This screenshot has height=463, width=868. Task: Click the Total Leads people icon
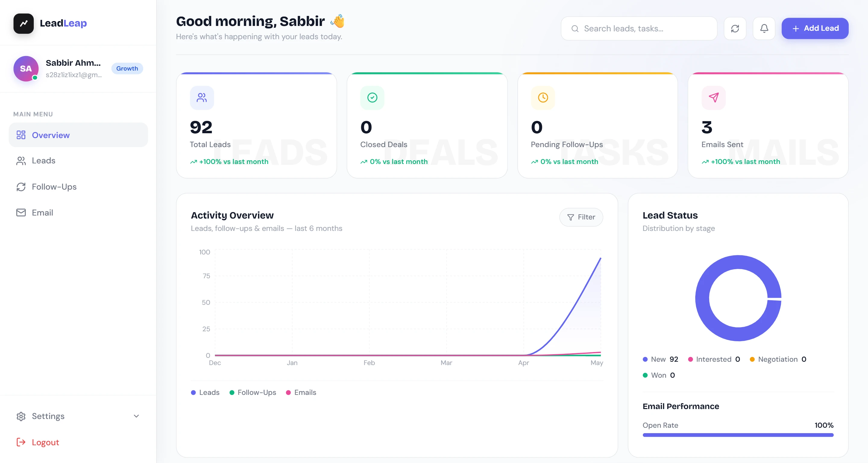click(x=202, y=98)
